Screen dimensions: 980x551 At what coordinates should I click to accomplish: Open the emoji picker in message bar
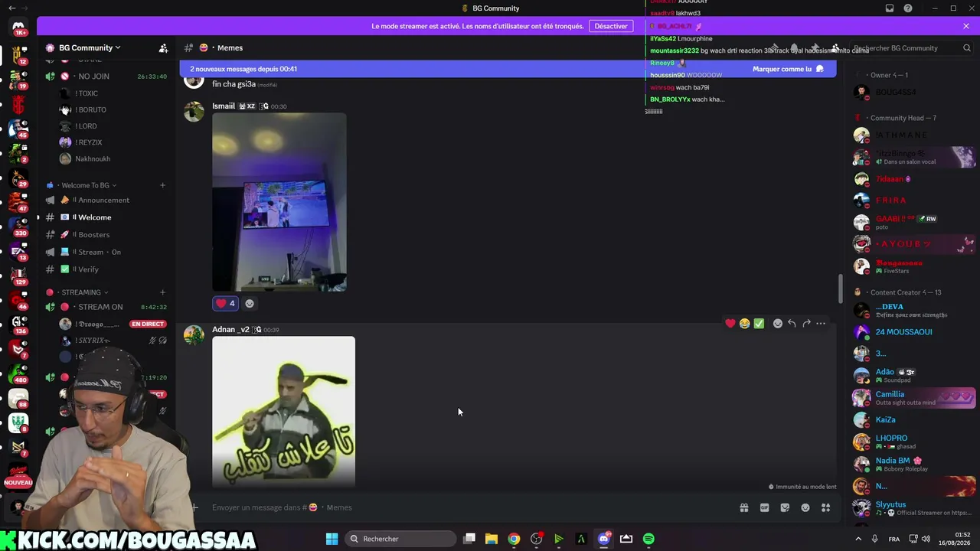805,507
